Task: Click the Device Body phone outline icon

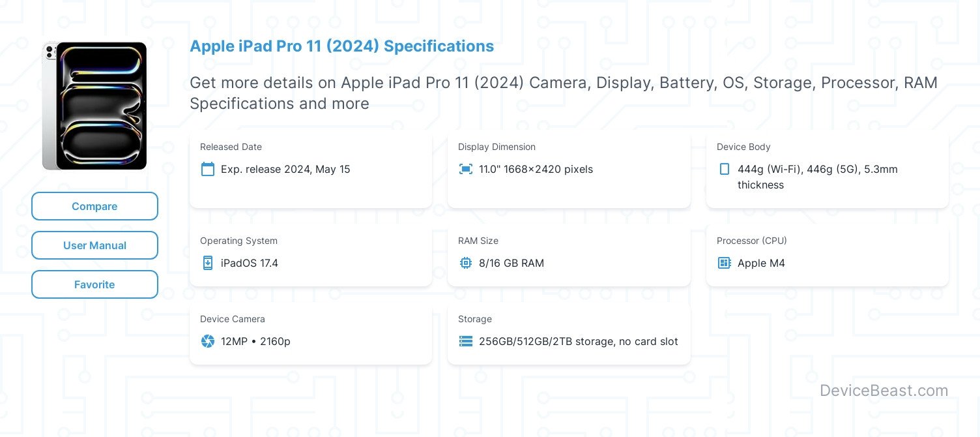Action: (x=724, y=168)
